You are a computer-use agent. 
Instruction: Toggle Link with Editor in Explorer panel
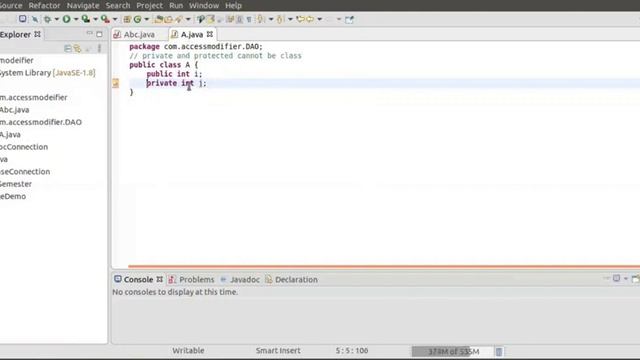click(78, 49)
